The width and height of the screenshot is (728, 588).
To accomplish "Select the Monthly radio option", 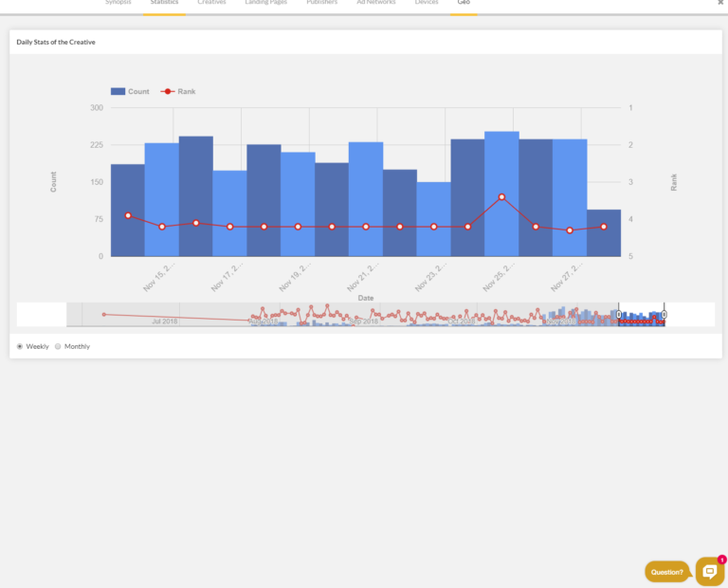I will tap(58, 346).
